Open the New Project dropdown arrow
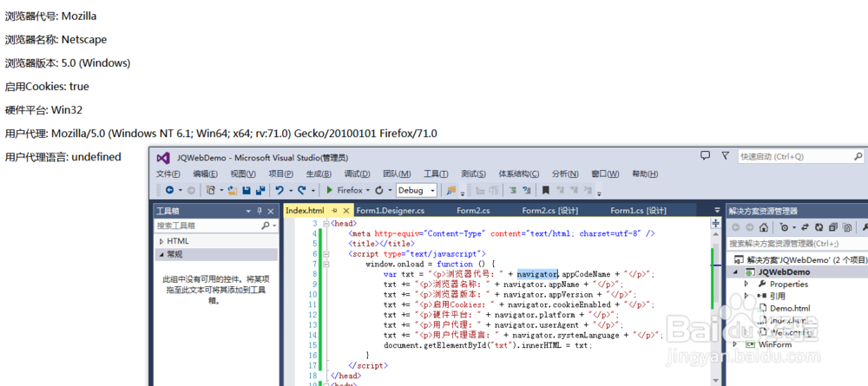 tap(221, 190)
